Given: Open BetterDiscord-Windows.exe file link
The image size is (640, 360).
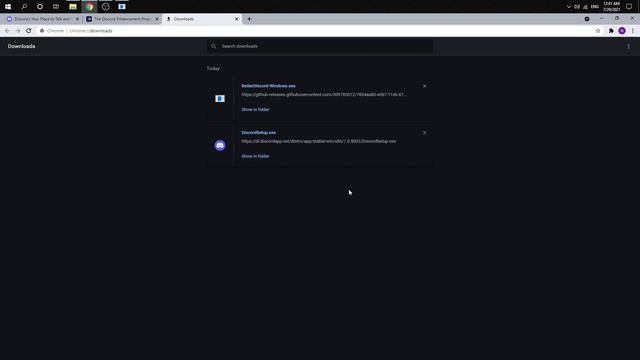Looking at the screenshot, I should coord(268,86).
